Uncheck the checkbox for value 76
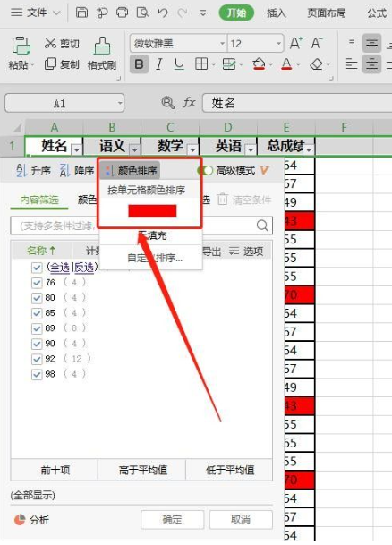Image resolution: width=392 pixels, height=545 pixels. tap(37, 283)
